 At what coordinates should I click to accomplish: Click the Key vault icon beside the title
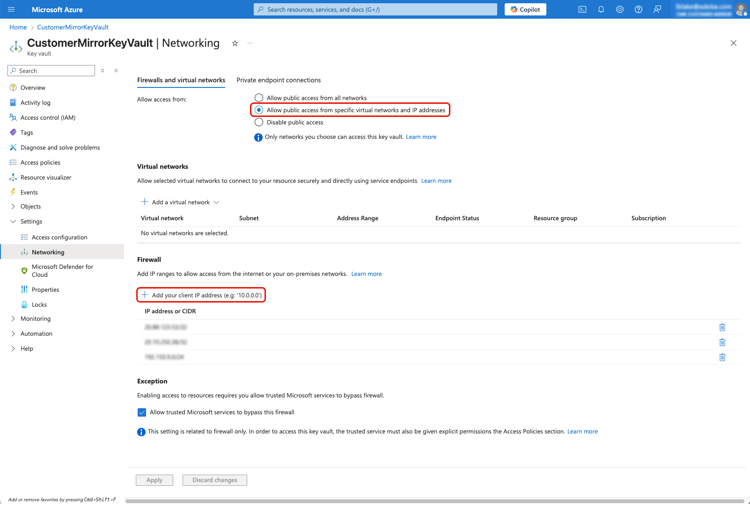[16, 47]
